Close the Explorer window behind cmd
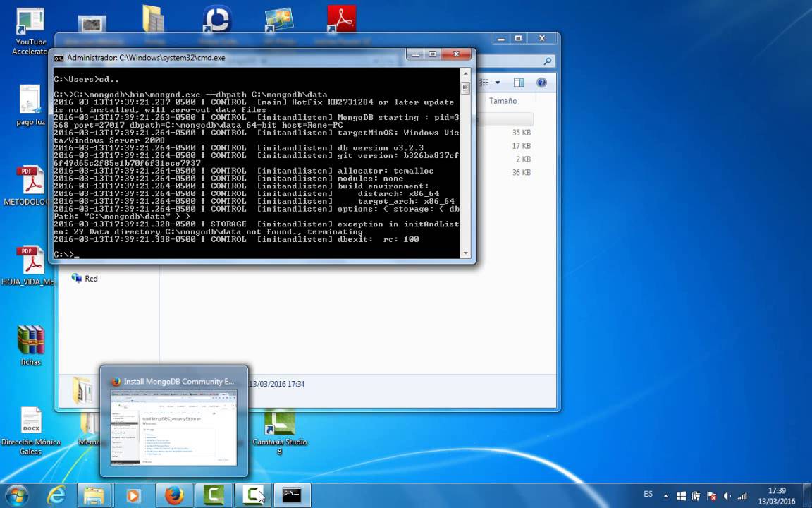Viewport: 812px width, 508px height. coord(542,38)
